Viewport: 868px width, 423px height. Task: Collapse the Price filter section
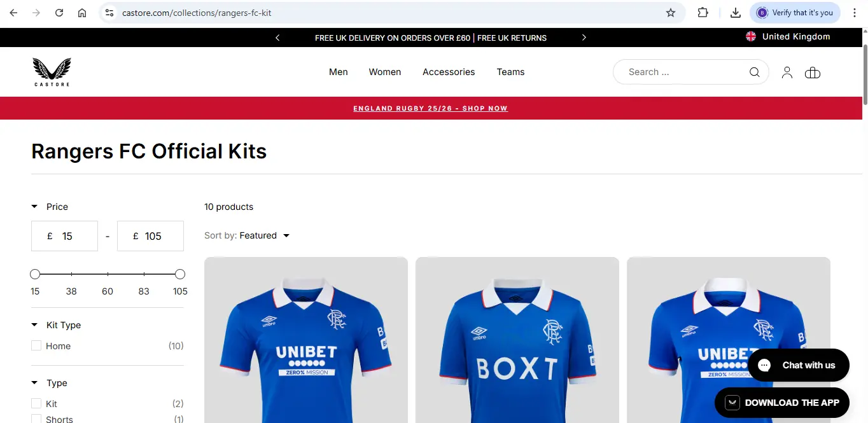pos(34,207)
